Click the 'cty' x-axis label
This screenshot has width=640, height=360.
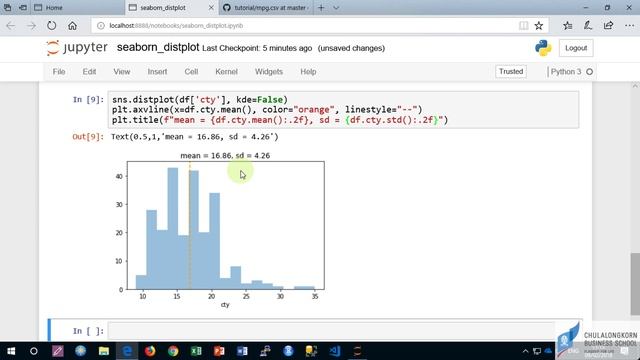coord(225,304)
